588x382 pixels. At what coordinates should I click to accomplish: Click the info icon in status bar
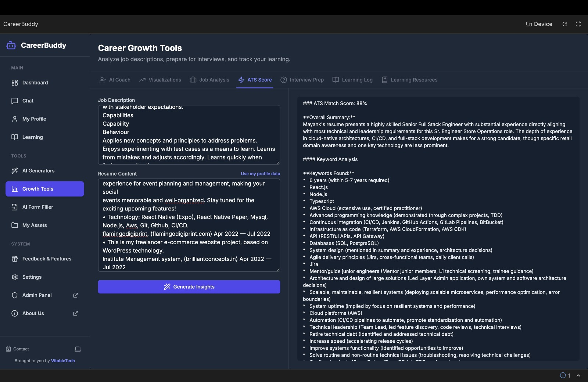click(x=563, y=375)
